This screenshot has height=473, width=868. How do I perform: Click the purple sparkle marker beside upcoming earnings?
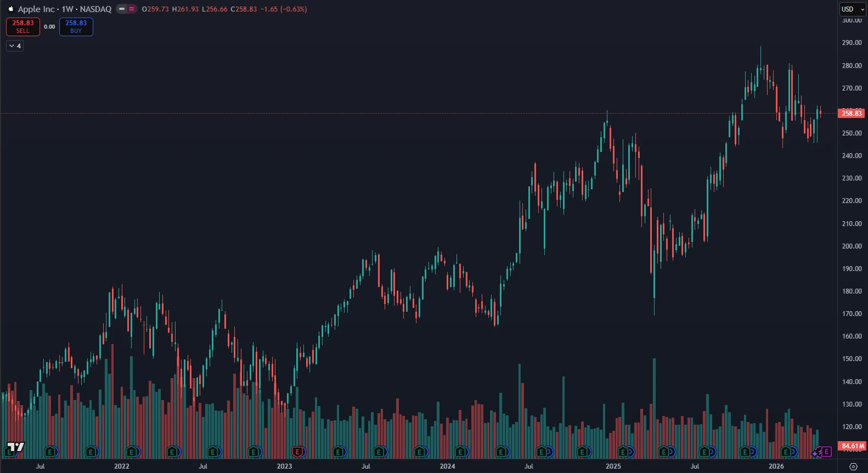[816, 453]
